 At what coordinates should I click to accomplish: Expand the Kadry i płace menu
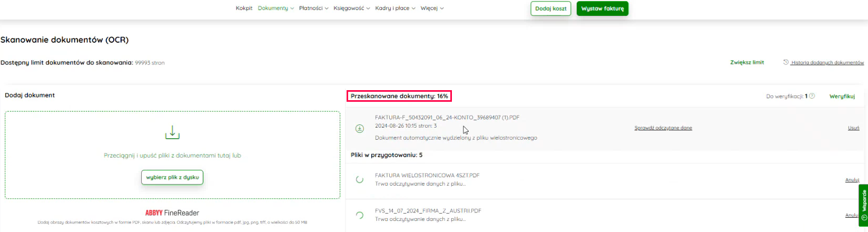pyautogui.click(x=395, y=8)
